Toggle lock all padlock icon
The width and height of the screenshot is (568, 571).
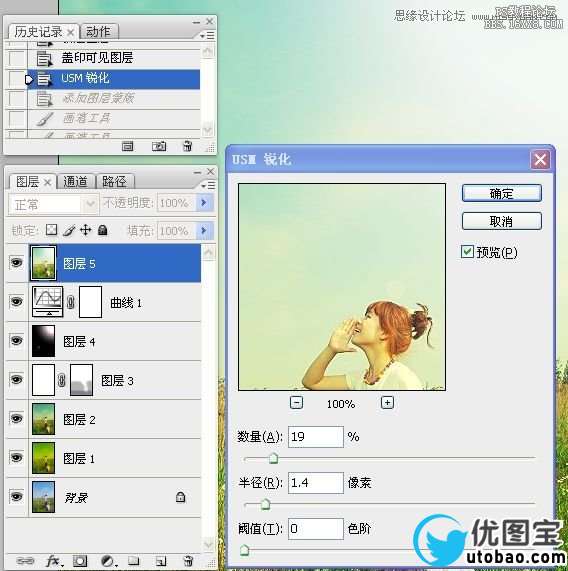(103, 230)
